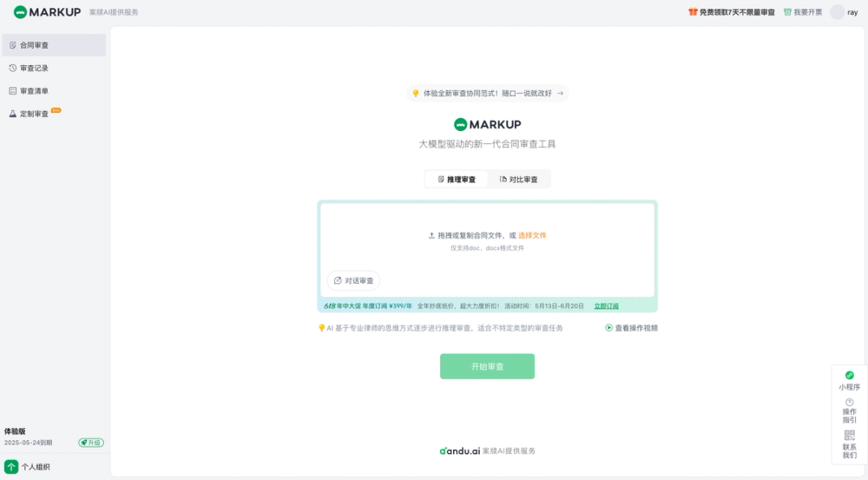This screenshot has height=480, width=868.
Task: Click the 升级 upgrade badge
Action: pos(91,443)
